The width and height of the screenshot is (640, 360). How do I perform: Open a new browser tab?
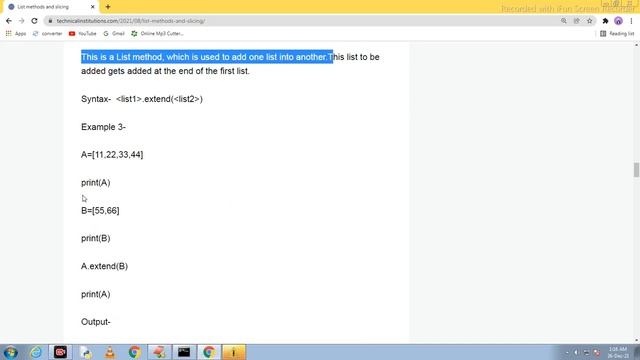coord(108,7)
